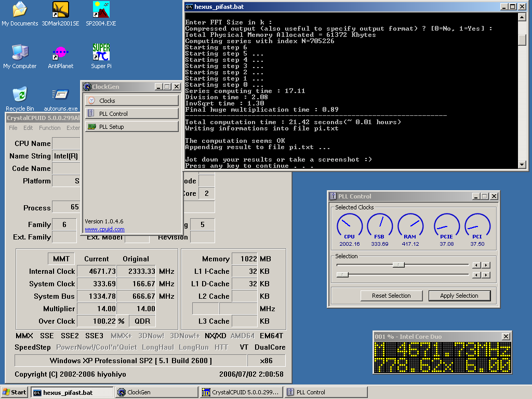Click the QDR button in CrystalCPUID
Viewport: 532px width, 399px height.
(142, 321)
